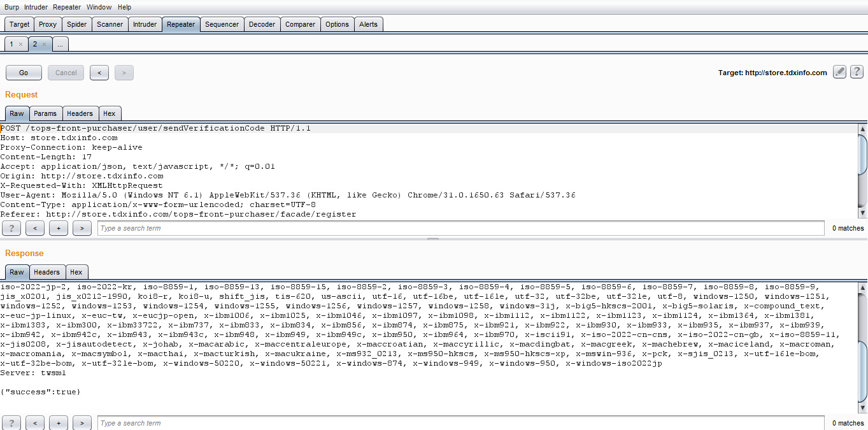
Task: Show request Raw view
Action: pos(17,113)
